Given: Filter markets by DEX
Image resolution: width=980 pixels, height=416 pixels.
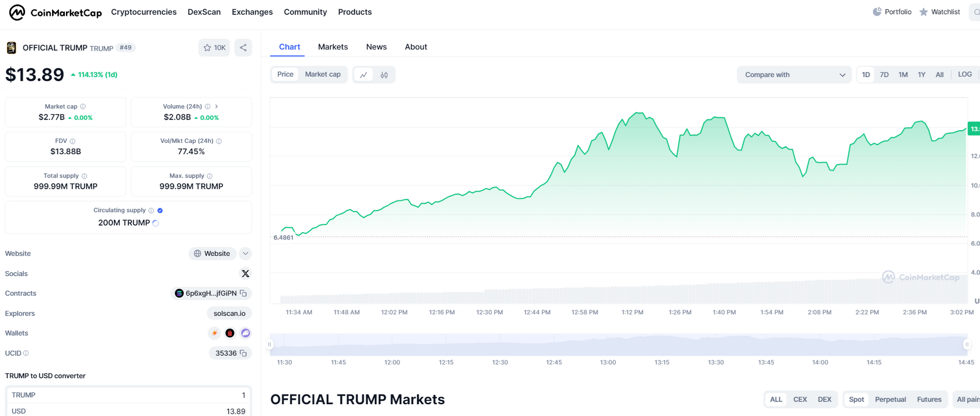Looking at the screenshot, I should [824, 400].
